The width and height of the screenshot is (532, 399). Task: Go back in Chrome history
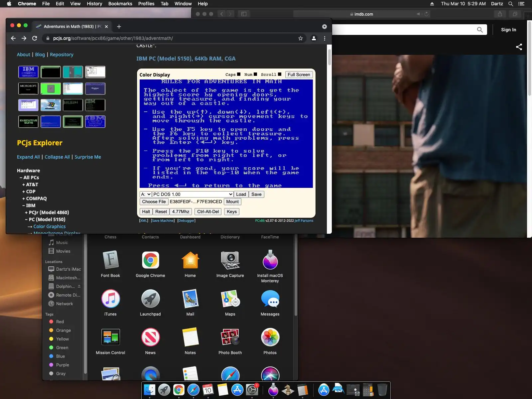(13, 38)
